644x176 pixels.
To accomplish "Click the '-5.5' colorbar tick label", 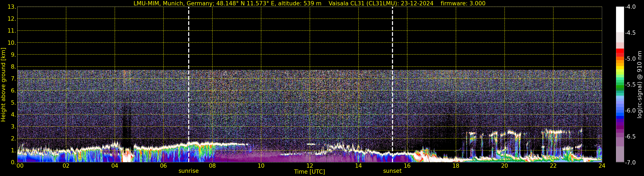I will [630, 85].
